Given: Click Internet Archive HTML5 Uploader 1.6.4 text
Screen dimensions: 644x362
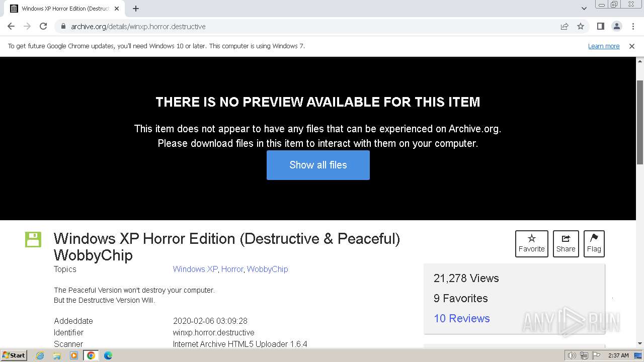Looking at the screenshot, I should (240, 344).
